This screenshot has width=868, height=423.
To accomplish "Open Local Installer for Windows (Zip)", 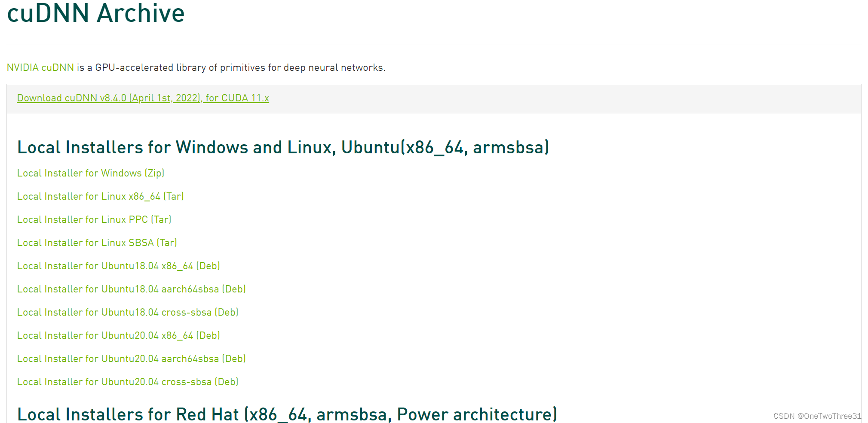I will (x=91, y=173).
